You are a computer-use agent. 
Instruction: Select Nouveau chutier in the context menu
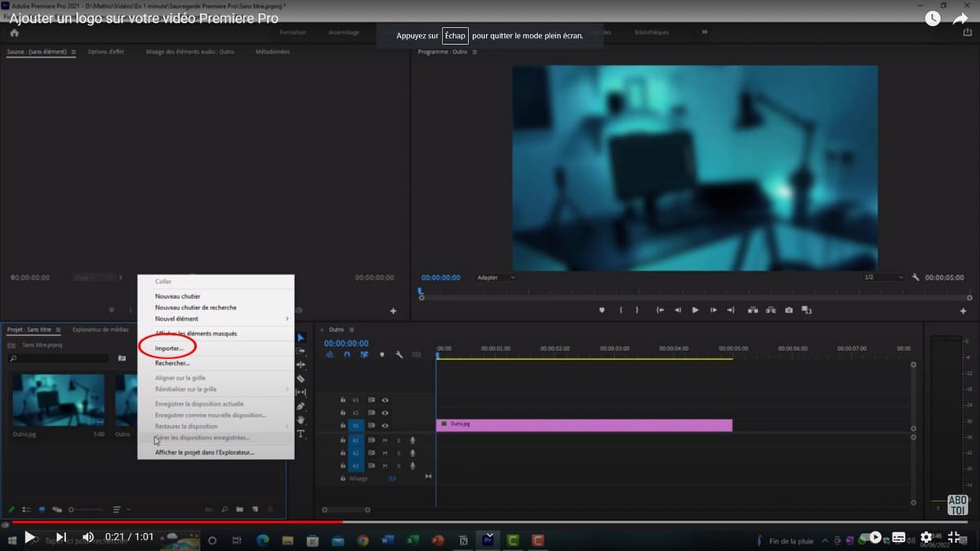[177, 296]
